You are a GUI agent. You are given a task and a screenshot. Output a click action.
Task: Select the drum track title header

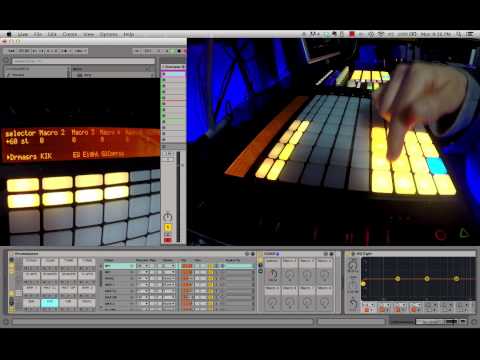pos(173,67)
